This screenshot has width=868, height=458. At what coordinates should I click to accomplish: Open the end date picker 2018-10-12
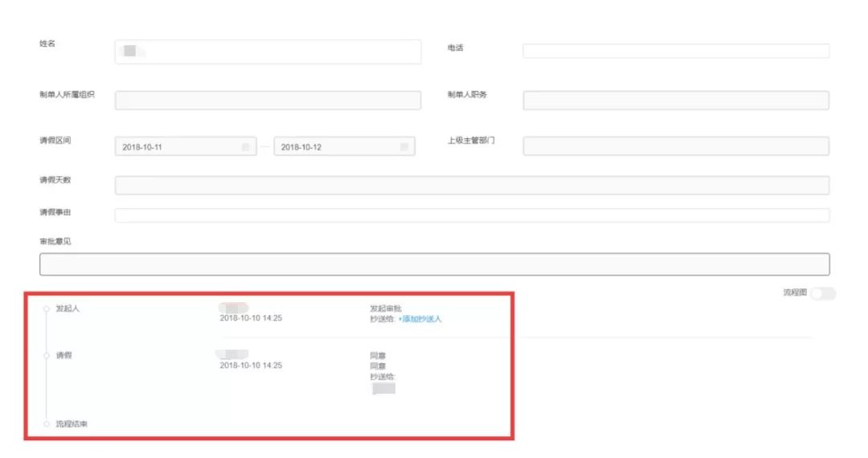[336, 148]
